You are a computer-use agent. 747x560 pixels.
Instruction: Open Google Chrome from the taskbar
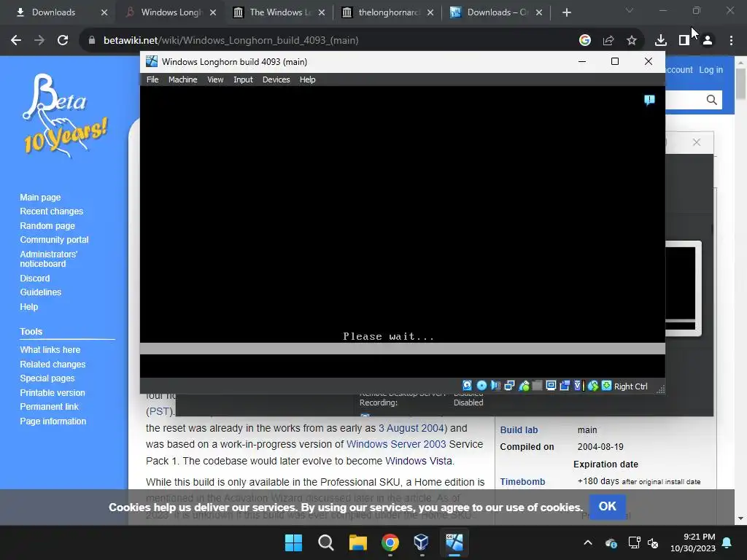[x=390, y=542]
